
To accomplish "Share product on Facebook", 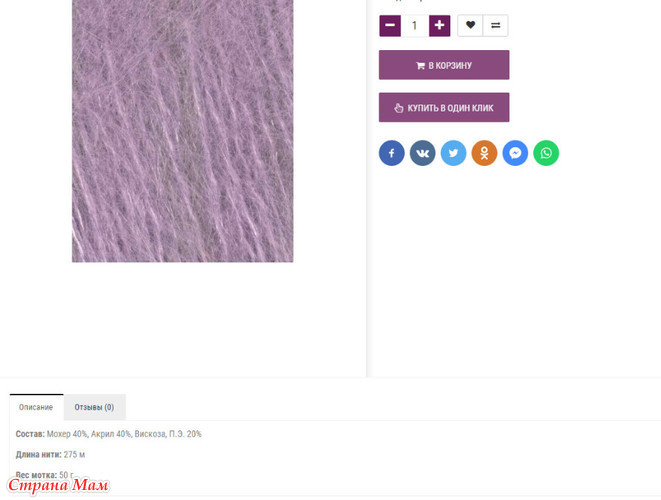I will point(392,153).
